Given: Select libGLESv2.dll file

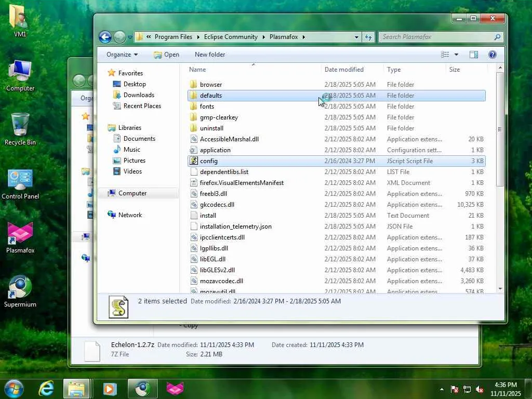Looking at the screenshot, I should [x=217, y=270].
